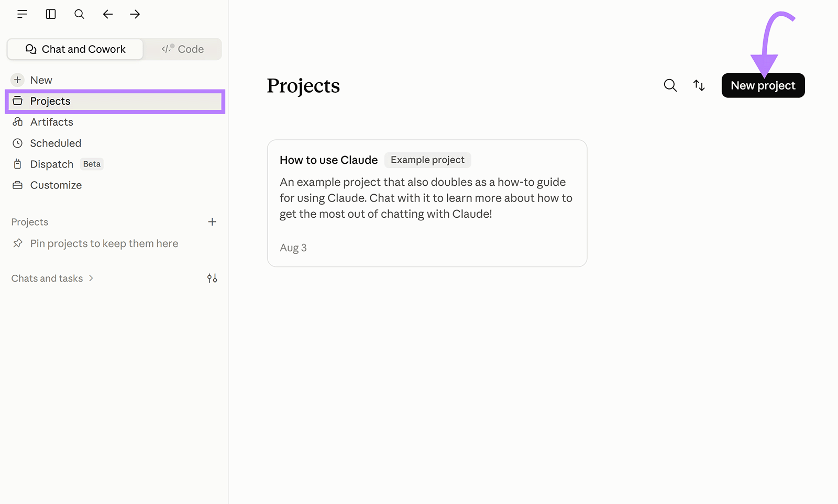Toggle the sidebar panel icon
Screen dimensions: 838x504
51,14
